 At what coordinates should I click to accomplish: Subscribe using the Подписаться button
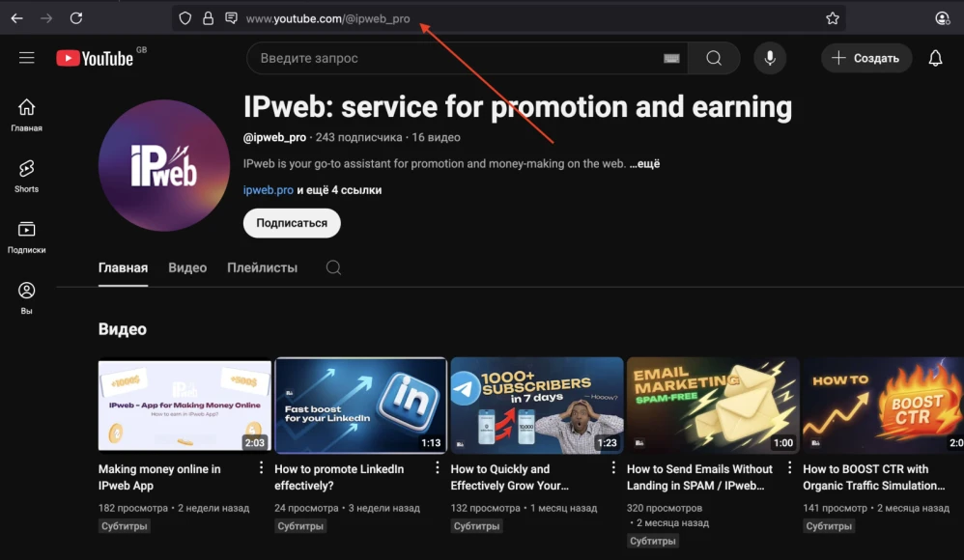coord(291,223)
